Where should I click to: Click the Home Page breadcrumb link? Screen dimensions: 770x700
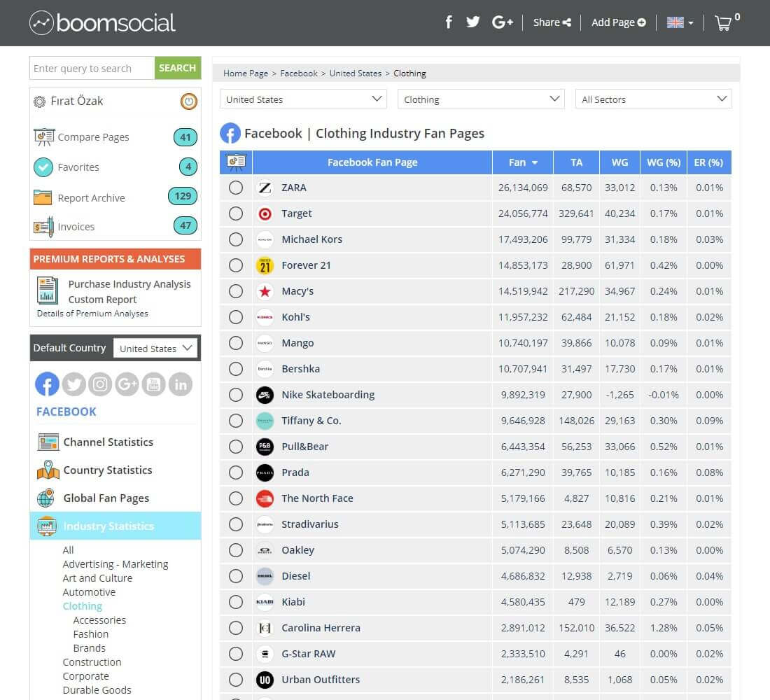pyautogui.click(x=246, y=73)
